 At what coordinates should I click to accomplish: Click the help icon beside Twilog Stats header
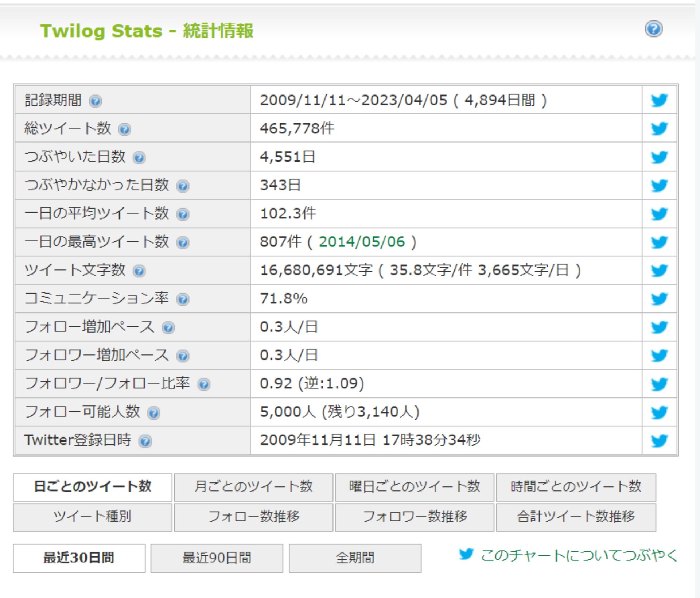coord(654,29)
